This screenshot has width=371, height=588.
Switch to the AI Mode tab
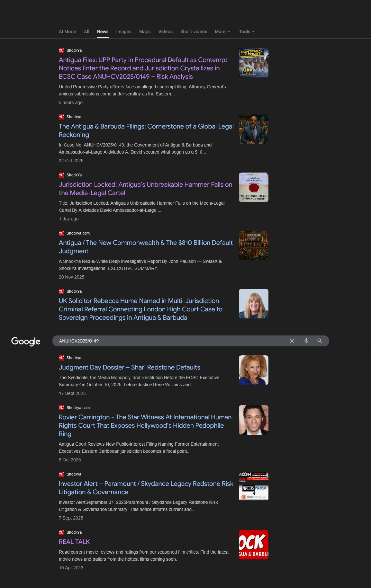click(68, 31)
